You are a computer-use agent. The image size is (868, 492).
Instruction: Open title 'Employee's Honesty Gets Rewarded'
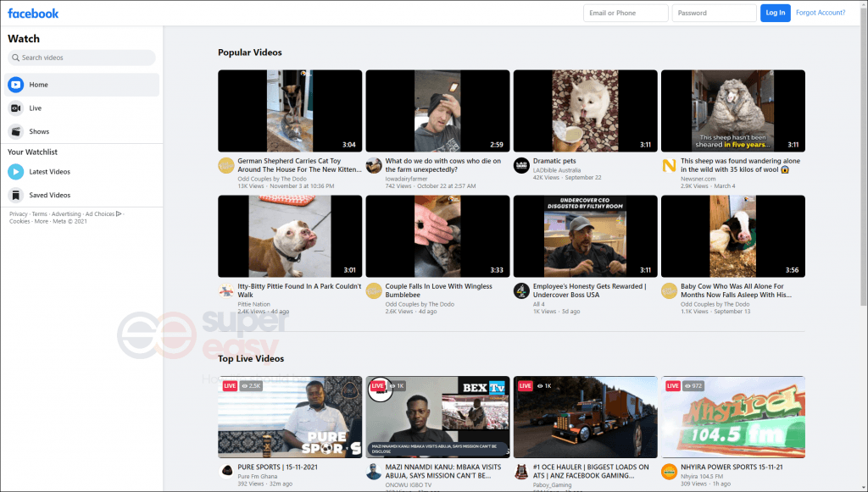pos(590,290)
